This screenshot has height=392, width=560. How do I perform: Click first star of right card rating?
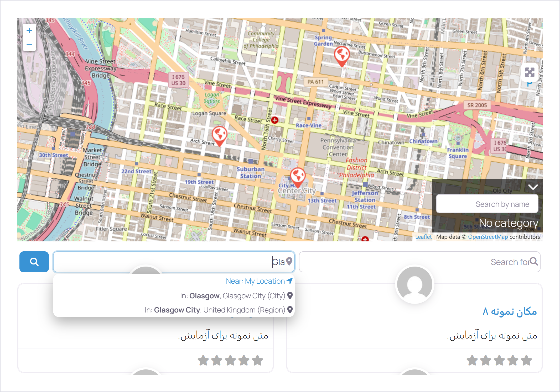pos(472,360)
